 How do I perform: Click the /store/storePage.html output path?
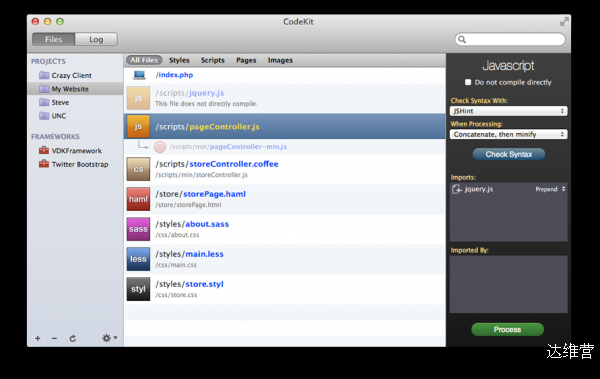coord(188,205)
